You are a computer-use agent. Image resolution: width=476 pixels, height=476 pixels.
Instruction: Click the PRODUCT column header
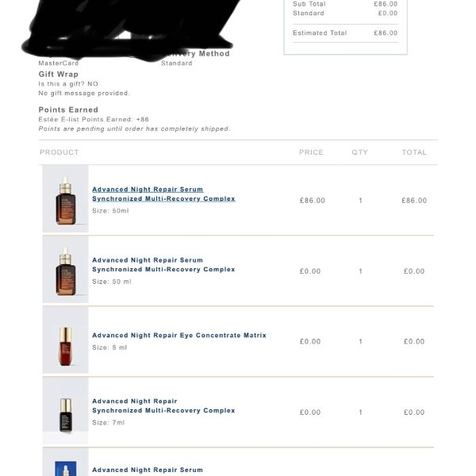[59, 152]
